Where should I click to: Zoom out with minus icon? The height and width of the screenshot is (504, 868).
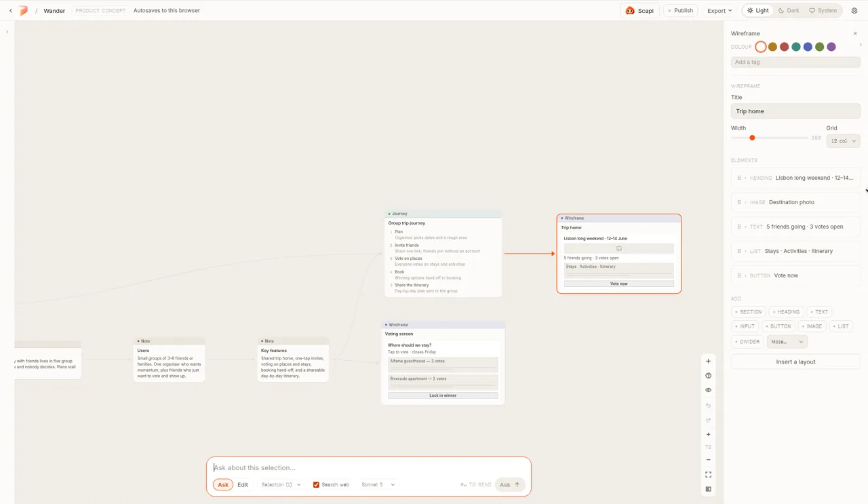pos(709,460)
